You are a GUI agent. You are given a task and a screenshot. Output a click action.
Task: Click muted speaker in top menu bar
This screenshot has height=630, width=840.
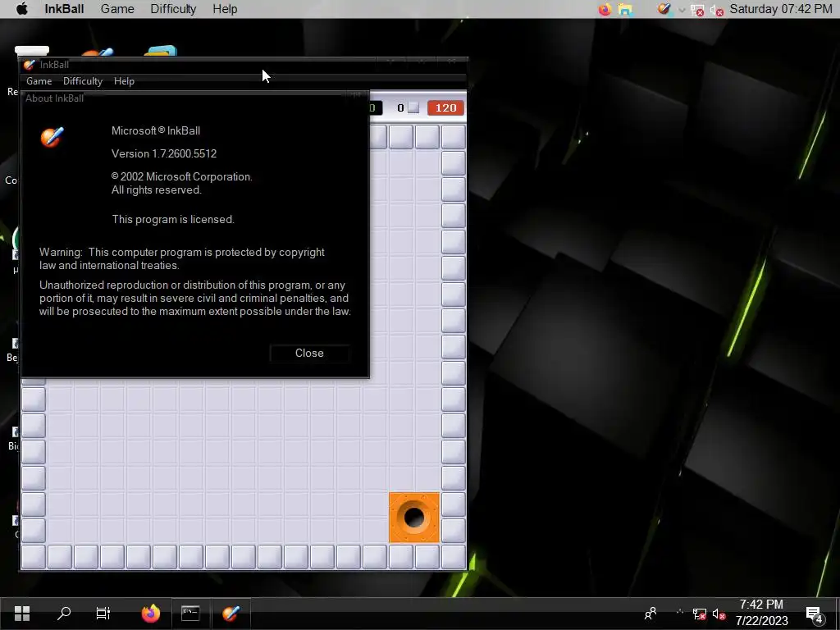pyautogui.click(x=717, y=10)
